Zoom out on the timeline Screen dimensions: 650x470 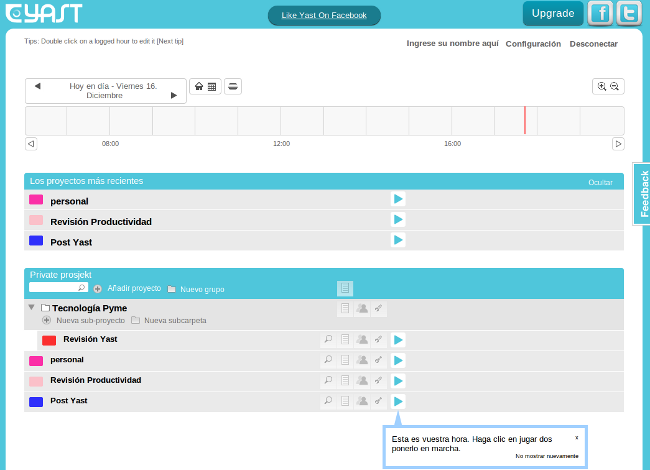615,87
